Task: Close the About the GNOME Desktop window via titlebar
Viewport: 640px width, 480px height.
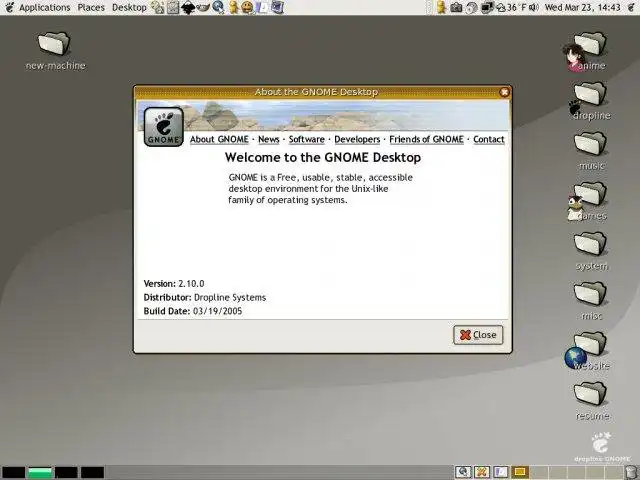Action: (x=504, y=92)
